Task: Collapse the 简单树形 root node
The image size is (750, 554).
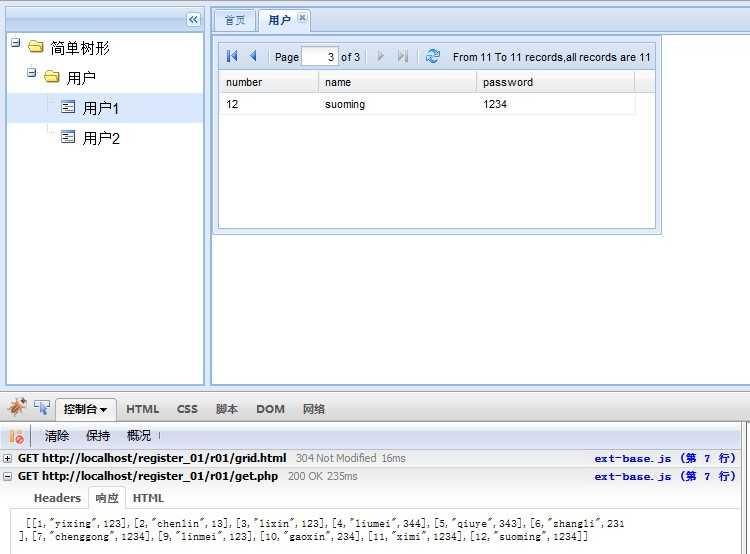Action: [x=16, y=43]
